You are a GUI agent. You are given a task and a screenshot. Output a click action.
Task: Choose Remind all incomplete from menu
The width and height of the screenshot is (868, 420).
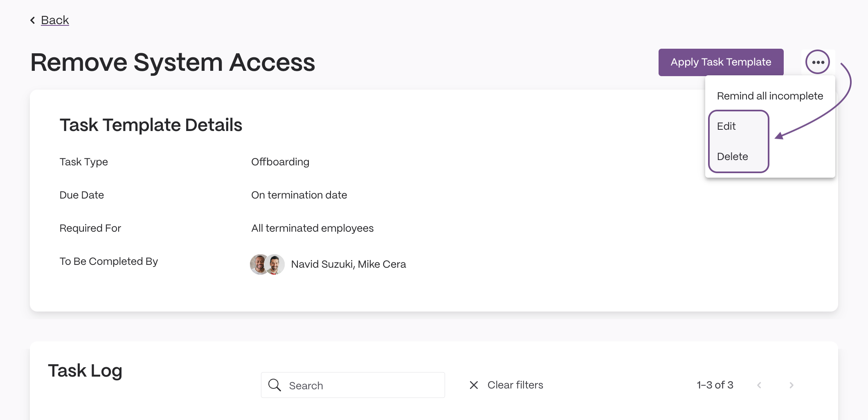coord(770,96)
